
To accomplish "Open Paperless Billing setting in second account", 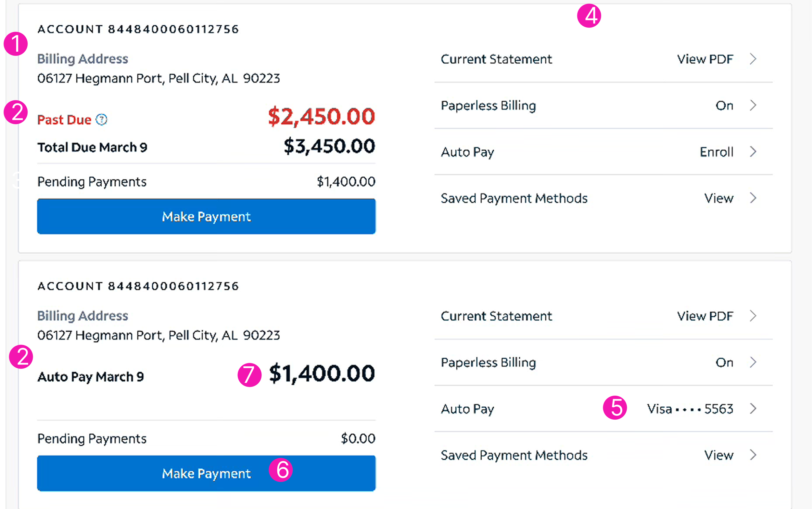I will click(603, 362).
